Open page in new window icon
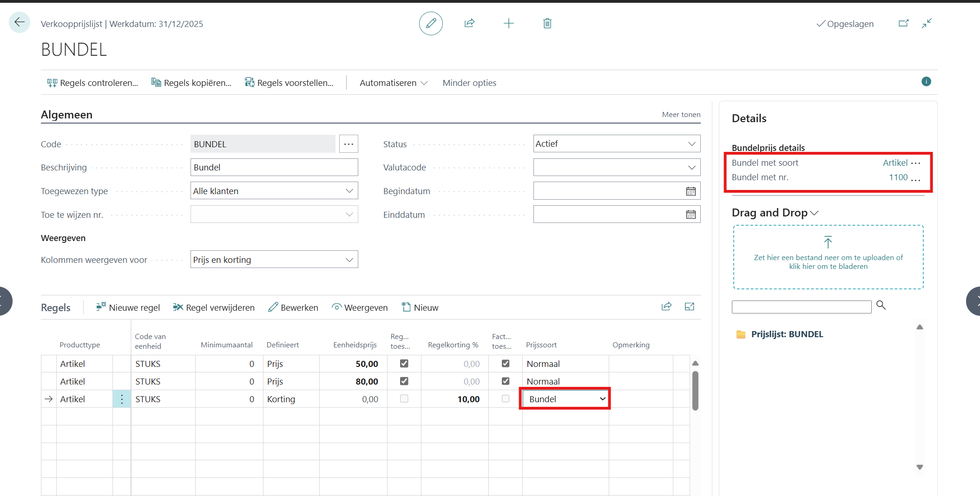The height and width of the screenshot is (496, 980). click(x=903, y=23)
